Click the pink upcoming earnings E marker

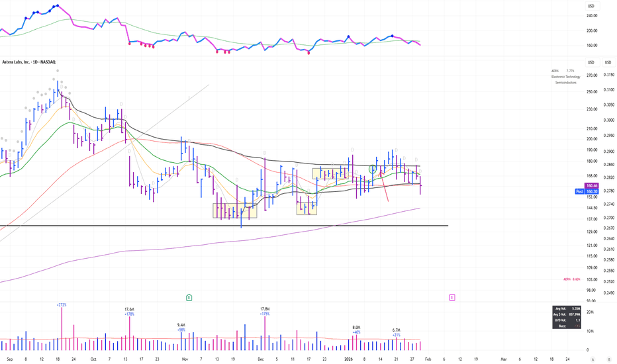(451, 298)
